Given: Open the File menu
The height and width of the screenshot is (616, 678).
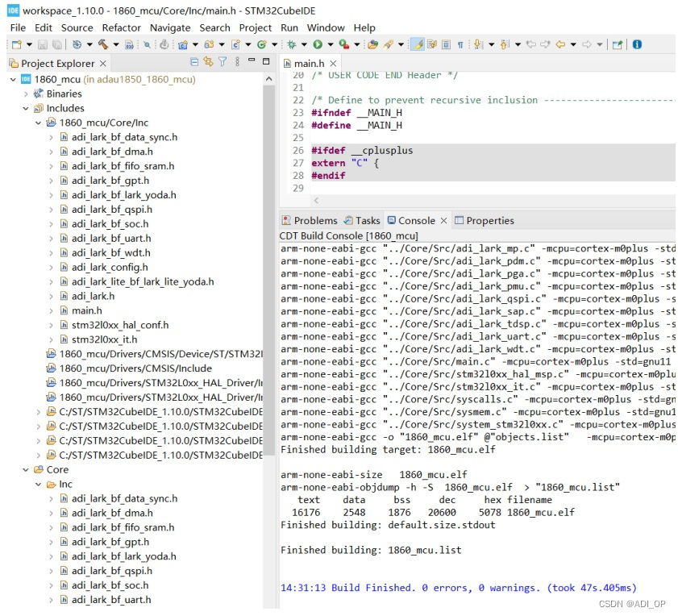Looking at the screenshot, I should click(x=19, y=27).
